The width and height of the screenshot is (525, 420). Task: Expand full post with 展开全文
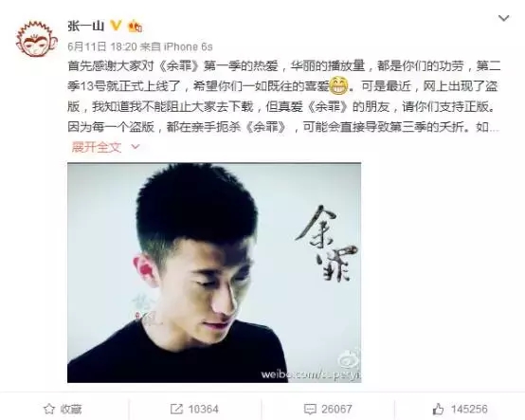(96, 147)
